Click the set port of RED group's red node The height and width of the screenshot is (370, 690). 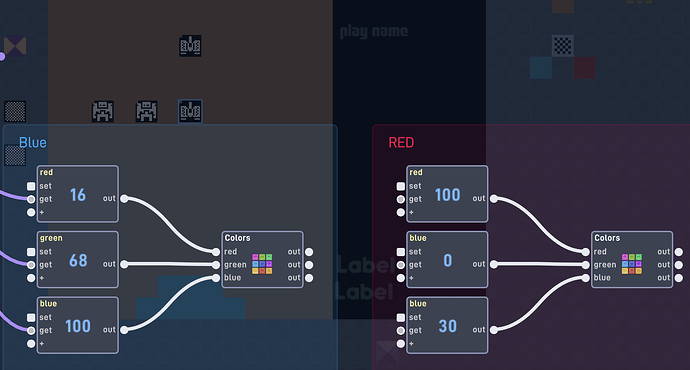click(400, 186)
